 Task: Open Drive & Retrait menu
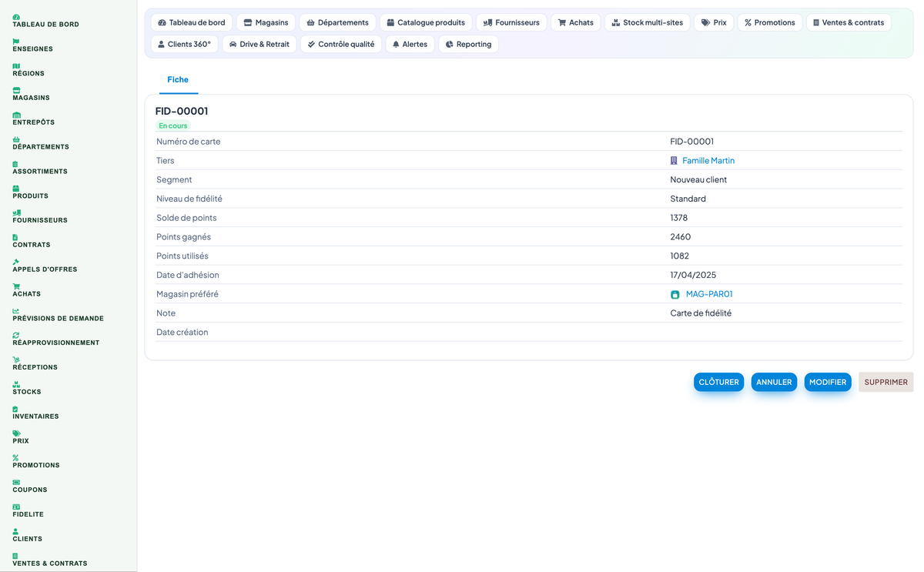coord(259,44)
